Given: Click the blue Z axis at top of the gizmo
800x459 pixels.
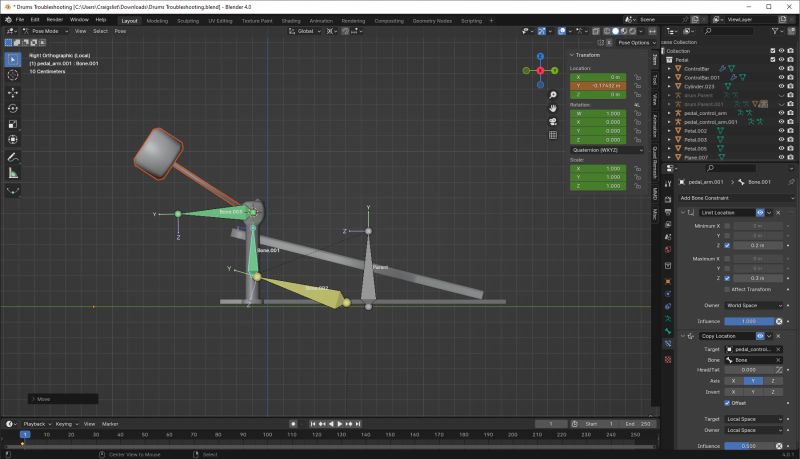Looking at the screenshot, I should (x=540, y=56).
